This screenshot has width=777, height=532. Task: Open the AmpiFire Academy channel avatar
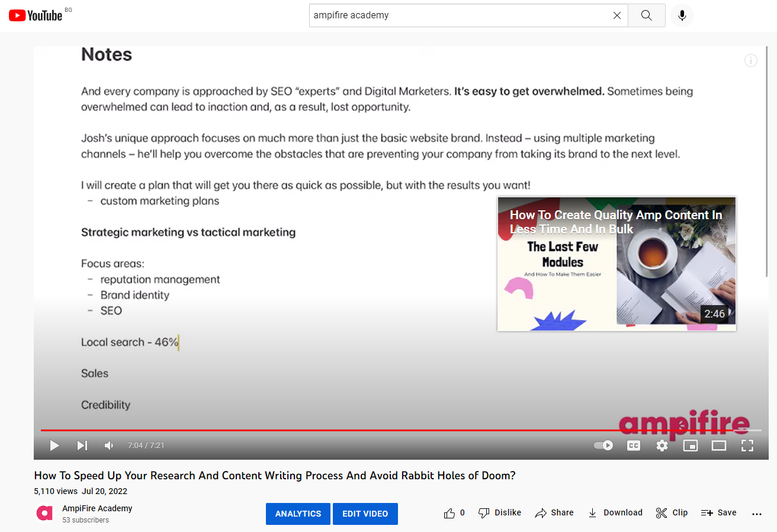44,513
